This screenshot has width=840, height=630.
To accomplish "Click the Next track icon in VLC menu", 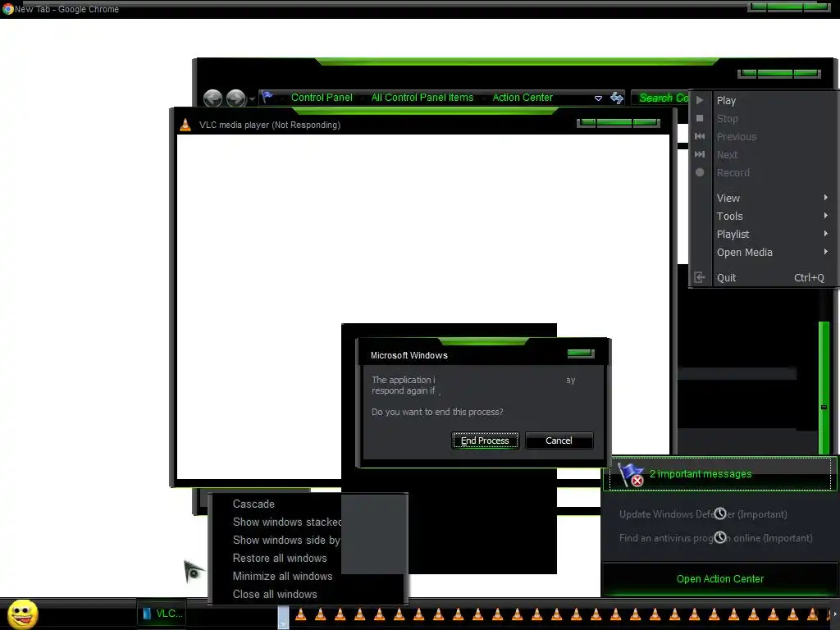I will pos(700,154).
